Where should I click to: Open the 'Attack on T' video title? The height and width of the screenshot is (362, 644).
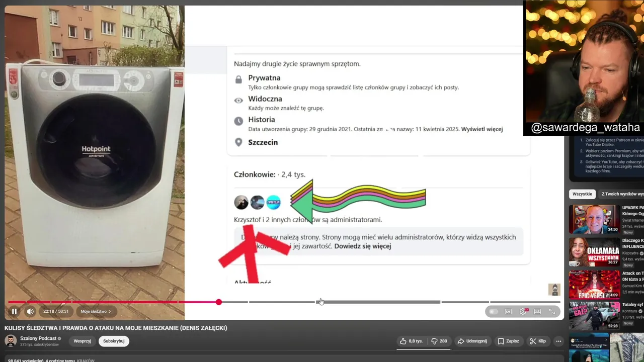(x=633, y=277)
